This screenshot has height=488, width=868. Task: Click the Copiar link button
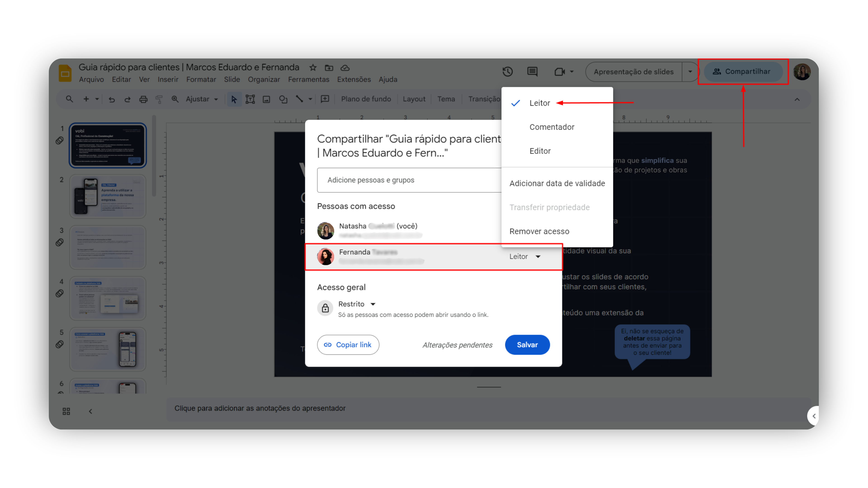pos(348,345)
